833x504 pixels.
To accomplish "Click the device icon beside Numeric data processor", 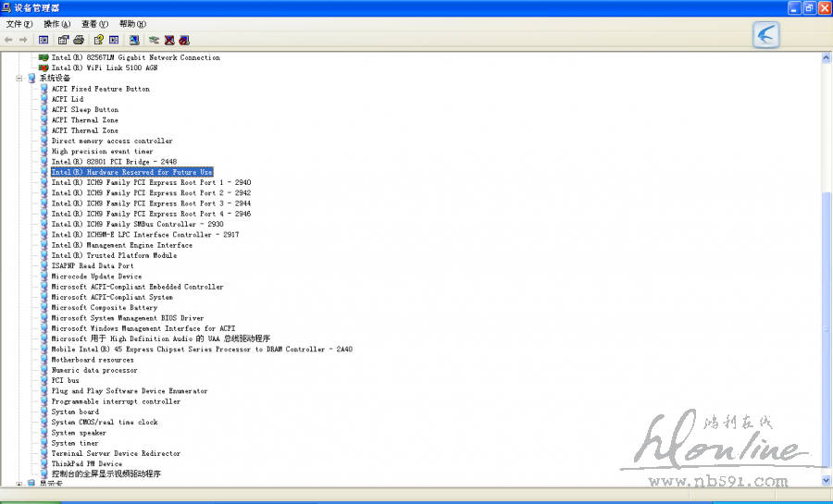I will 44,370.
